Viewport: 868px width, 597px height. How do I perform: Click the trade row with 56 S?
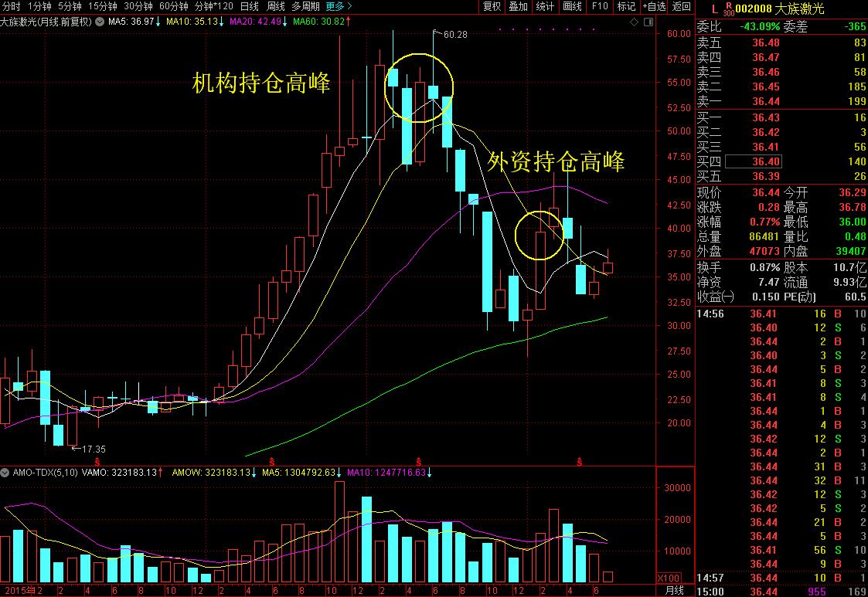pyautogui.click(x=781, y=550)
